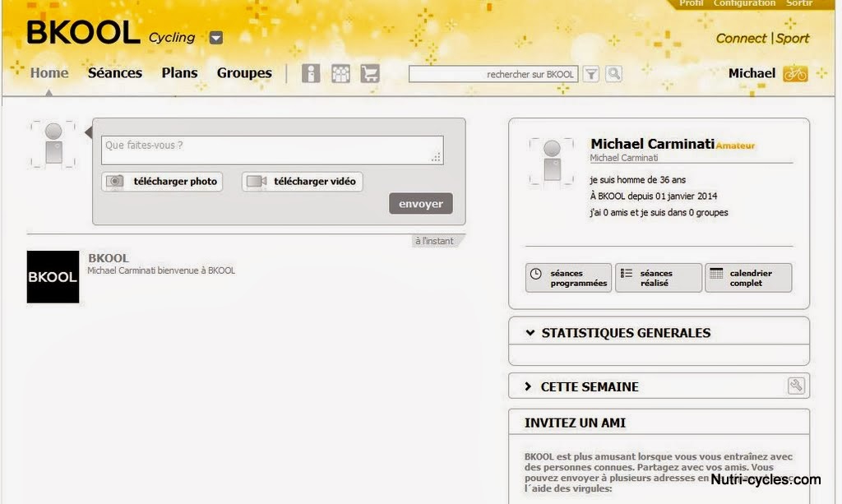Click the calendar icon on calendrier complet
Screen dimensions: 842x504
point(716,273)
